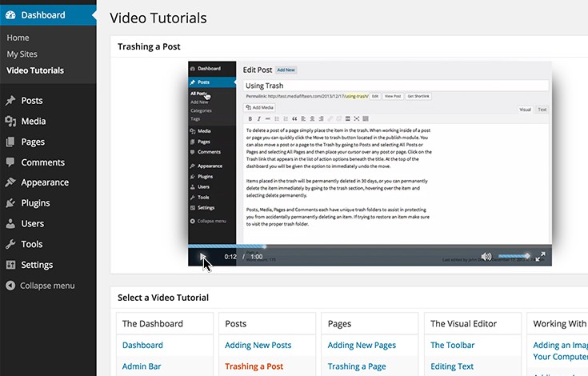
Task: Click the Pages icon in sidebar
Action: pos(10,142)
